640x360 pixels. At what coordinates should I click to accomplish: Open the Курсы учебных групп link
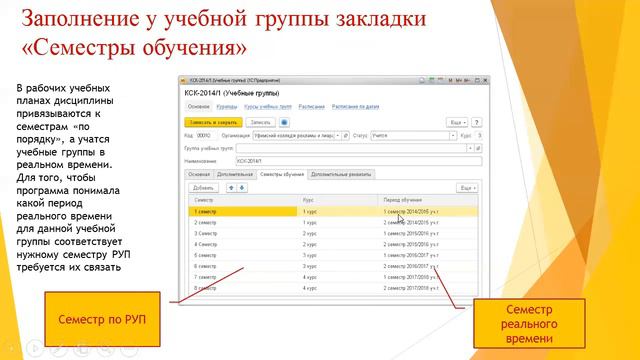[x=268, y=107]
